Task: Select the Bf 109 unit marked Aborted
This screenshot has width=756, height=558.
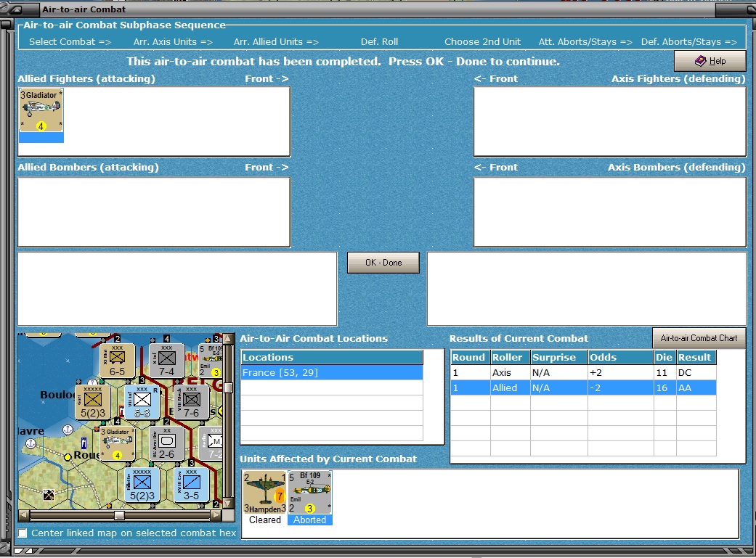Action: click(x=310, y=493)
